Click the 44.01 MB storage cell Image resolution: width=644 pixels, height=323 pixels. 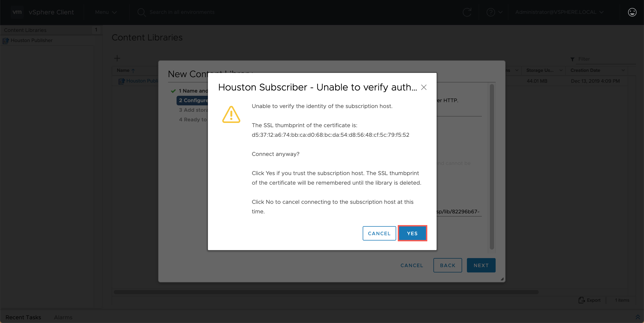tap(537, 81)
